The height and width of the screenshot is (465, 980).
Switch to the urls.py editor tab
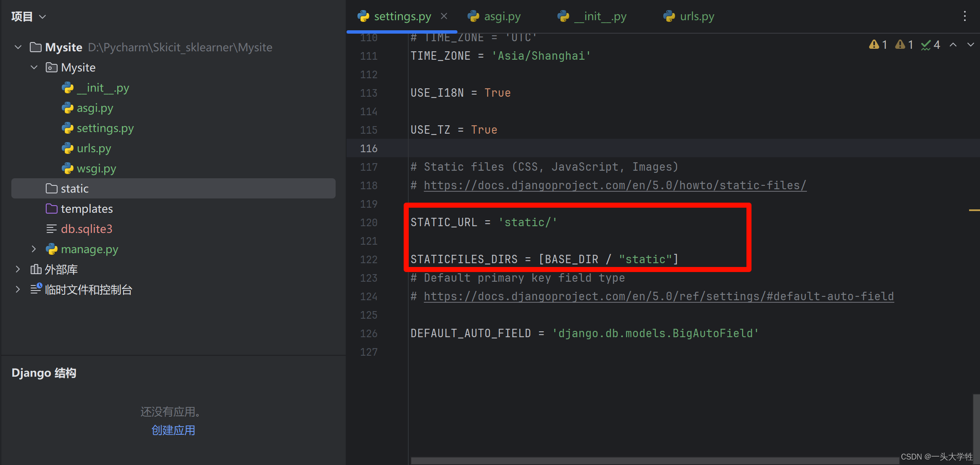[x=697, y=16]
